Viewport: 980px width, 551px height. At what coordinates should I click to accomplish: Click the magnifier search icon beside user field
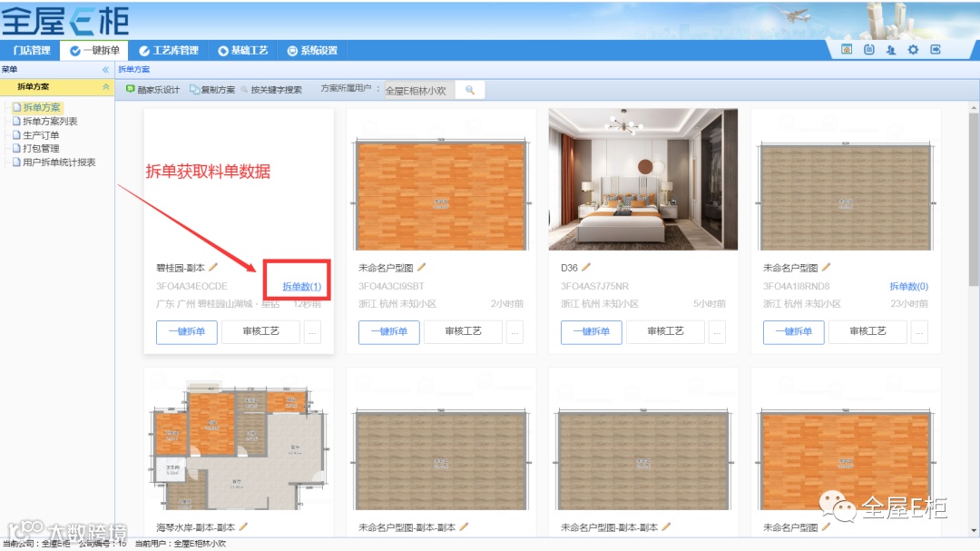tap(470, 90)
